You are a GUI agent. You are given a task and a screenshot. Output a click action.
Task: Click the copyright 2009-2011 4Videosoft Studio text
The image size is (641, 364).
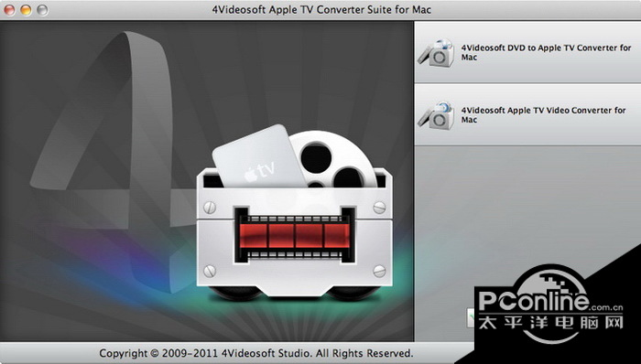pyautogui.click(x=255, y=353)
